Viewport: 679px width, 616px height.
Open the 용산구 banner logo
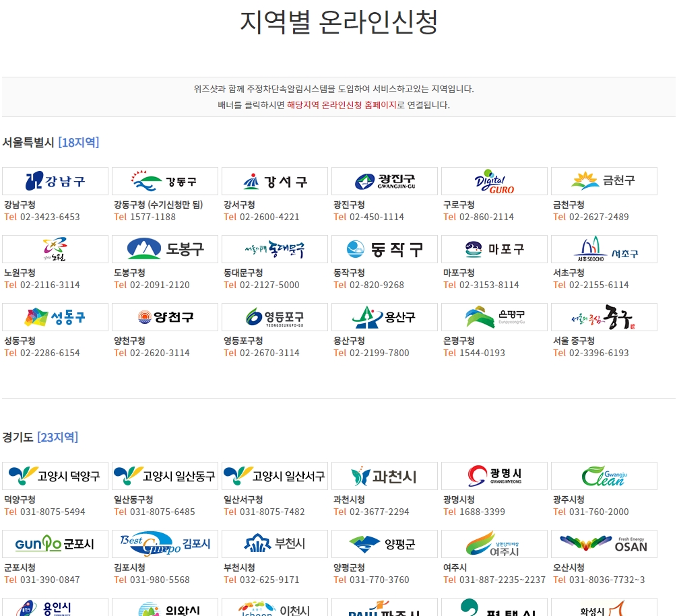coord(385,317)
